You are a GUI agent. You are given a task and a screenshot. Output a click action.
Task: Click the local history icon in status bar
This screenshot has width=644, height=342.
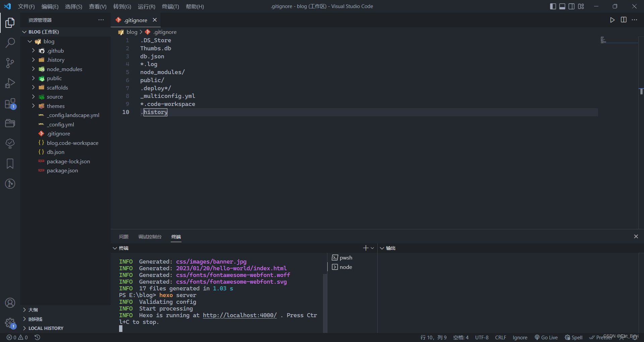point(38,337)
